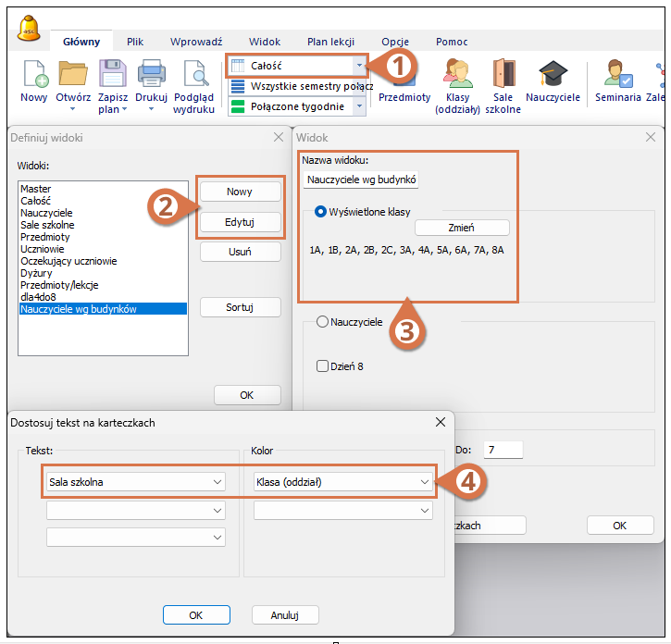
Task: Click the Nazwa widoku input field
Action: (x=361, y=180)
